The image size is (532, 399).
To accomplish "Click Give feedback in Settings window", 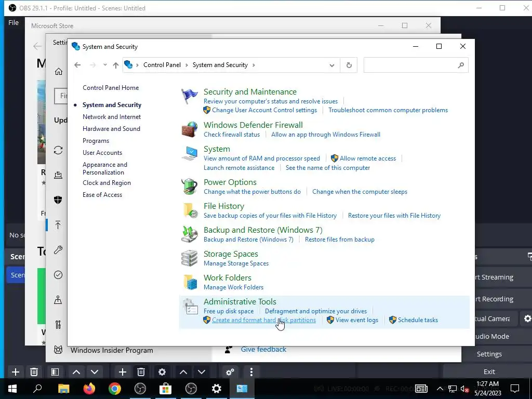I will pos(263,349).
